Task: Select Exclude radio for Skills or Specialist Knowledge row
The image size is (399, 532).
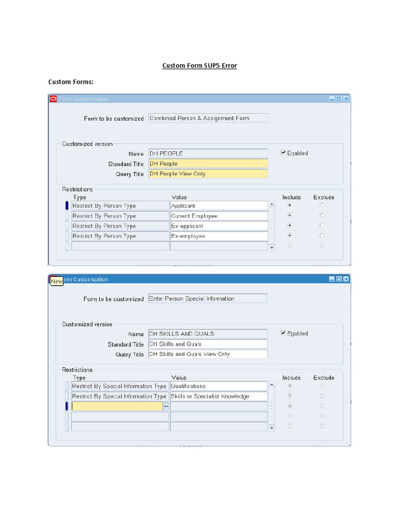Action: pyautogui.click(x=322, y=396)
